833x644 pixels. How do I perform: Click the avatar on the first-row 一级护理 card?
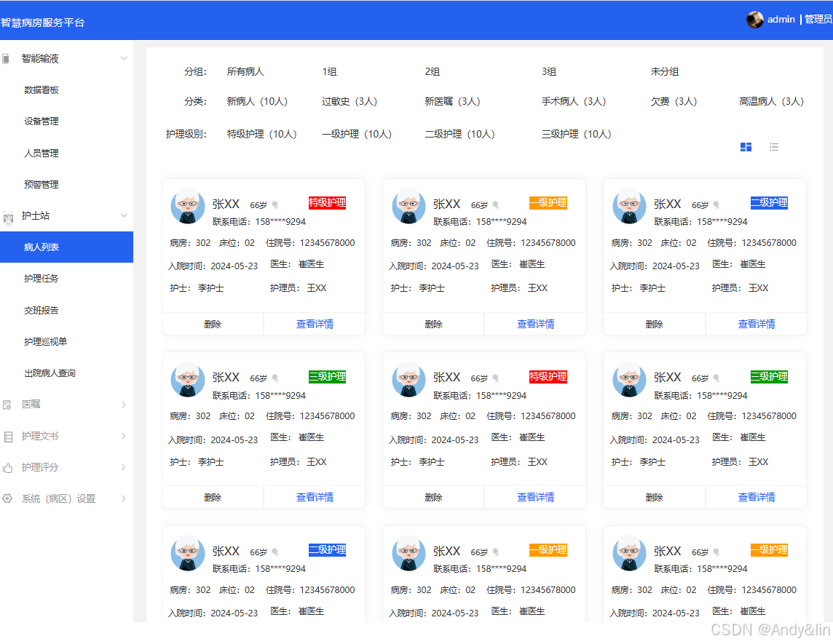pos(408,206)
